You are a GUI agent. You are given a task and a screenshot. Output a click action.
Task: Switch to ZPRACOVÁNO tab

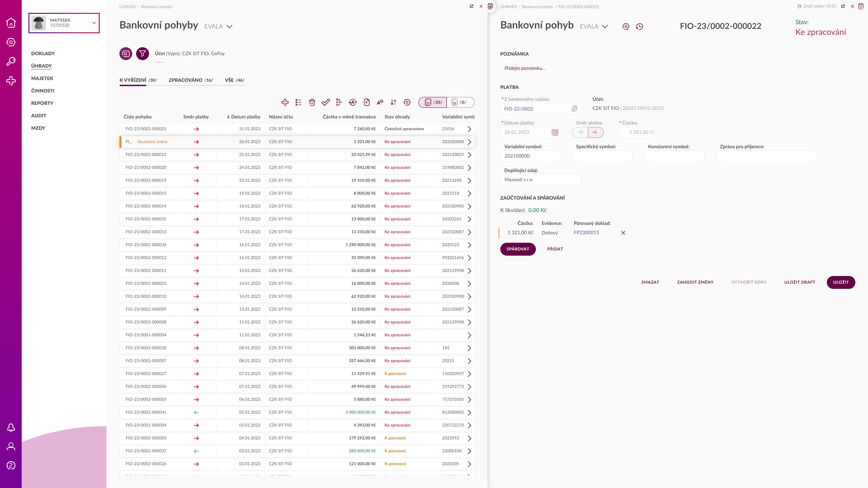tap(191, 80)
